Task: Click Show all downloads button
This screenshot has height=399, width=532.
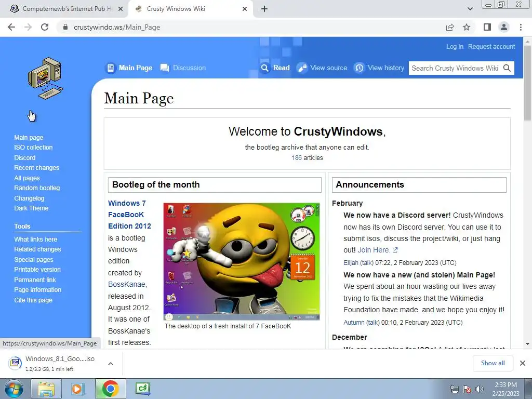Action: click(493, 363)
